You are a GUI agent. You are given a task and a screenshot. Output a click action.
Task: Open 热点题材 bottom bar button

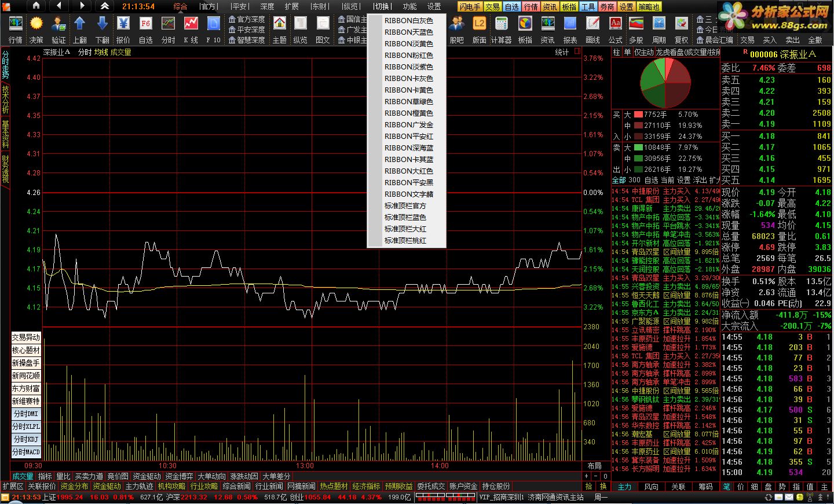(x=334, y=486)
